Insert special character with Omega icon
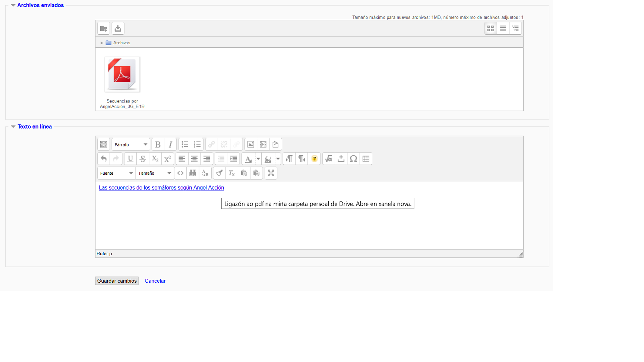 click(x=353, y=159)
